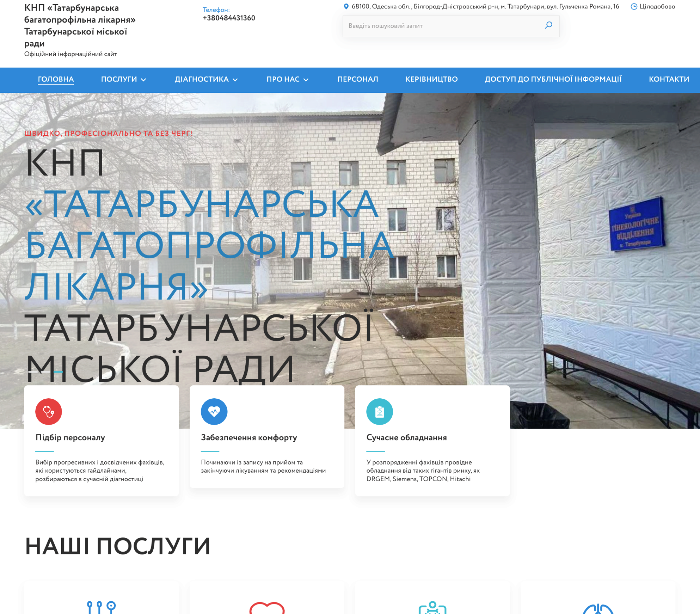Expand the ДІАГНОСТИКА dropdown menu
This screenshot has height=614, width=700.
point(206,79)
